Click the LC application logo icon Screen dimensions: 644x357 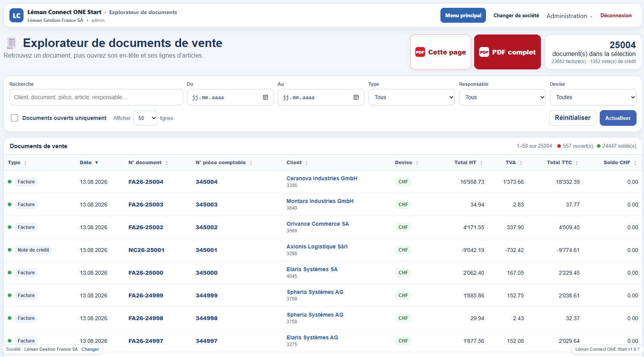click(16, 16)
